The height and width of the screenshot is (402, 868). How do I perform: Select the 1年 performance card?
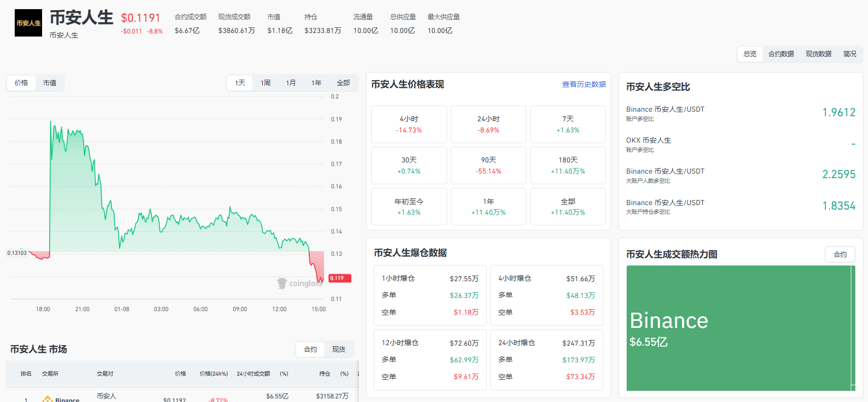[488, 207]
